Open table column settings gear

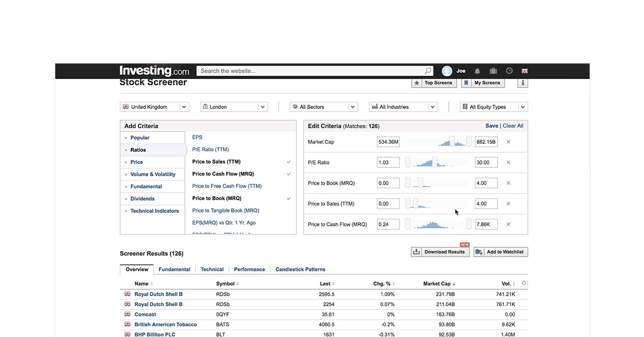[x=524, y=283]
